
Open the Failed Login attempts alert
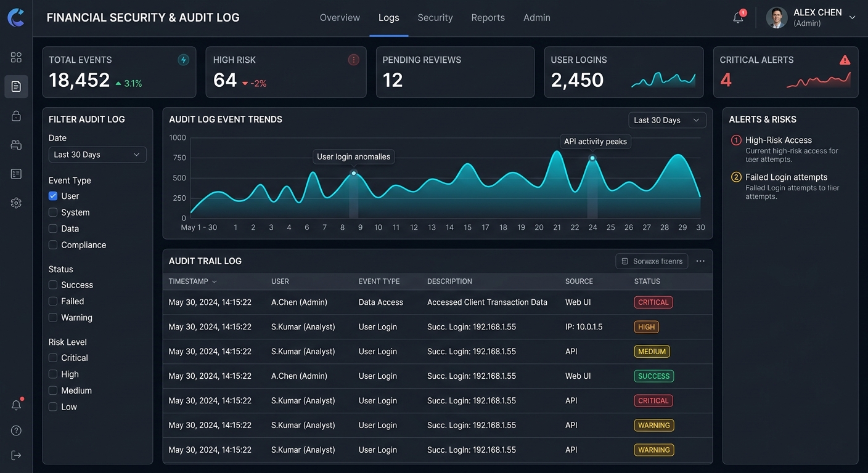click(785, 186)
